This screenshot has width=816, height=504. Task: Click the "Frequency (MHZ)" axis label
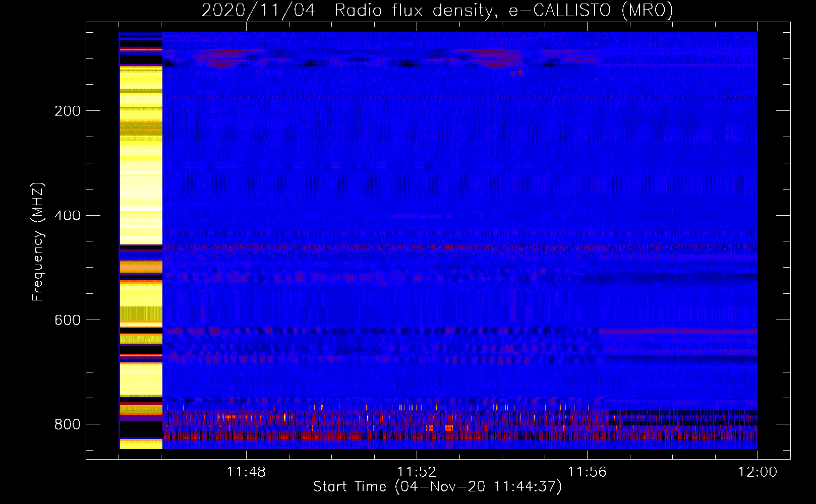[38, 241]
